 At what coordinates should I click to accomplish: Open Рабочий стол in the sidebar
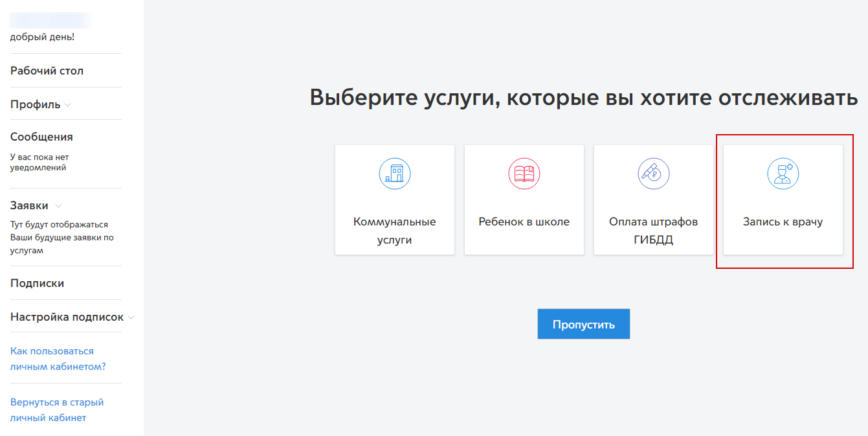tap(47, 71)
